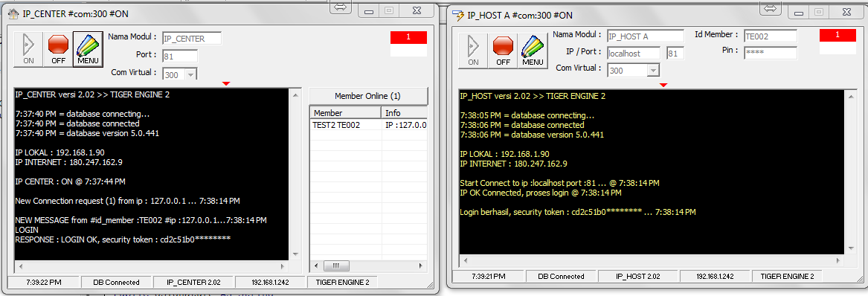Click status bar time 7:39:21 PM
The height and width of the screenshot is (296, 868).
pyautogui.click(x=488, y=276)
